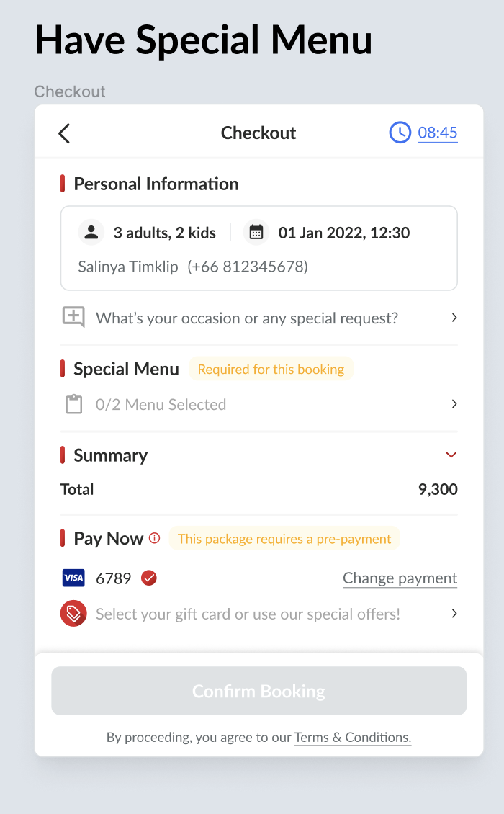Image resolution: width=504 pixels, height=814 pixels.
Task: Click the blue clock timer icon
Action: [400, 133]
